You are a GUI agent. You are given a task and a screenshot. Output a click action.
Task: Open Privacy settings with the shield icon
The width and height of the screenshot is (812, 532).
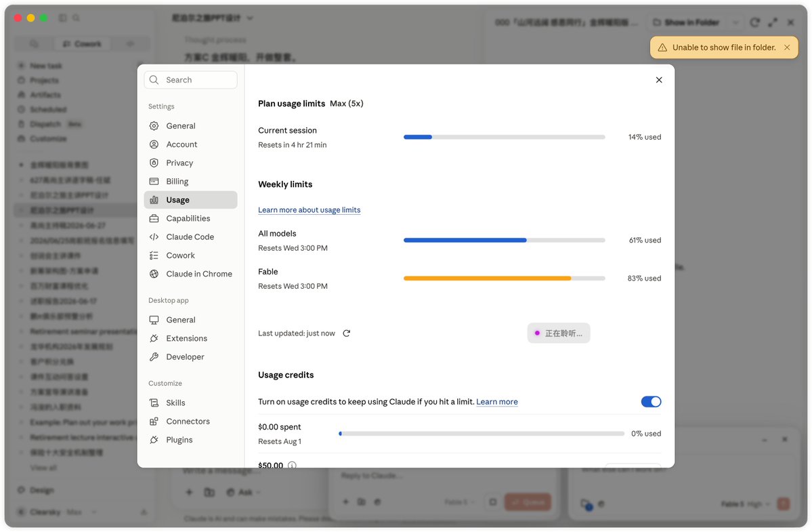tap(190, 163)
